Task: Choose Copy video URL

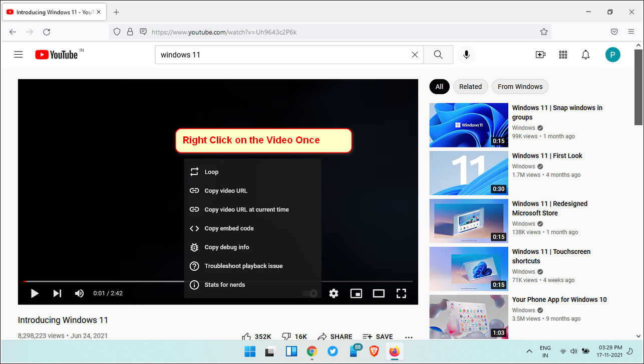Action: [x=252, y=191]
